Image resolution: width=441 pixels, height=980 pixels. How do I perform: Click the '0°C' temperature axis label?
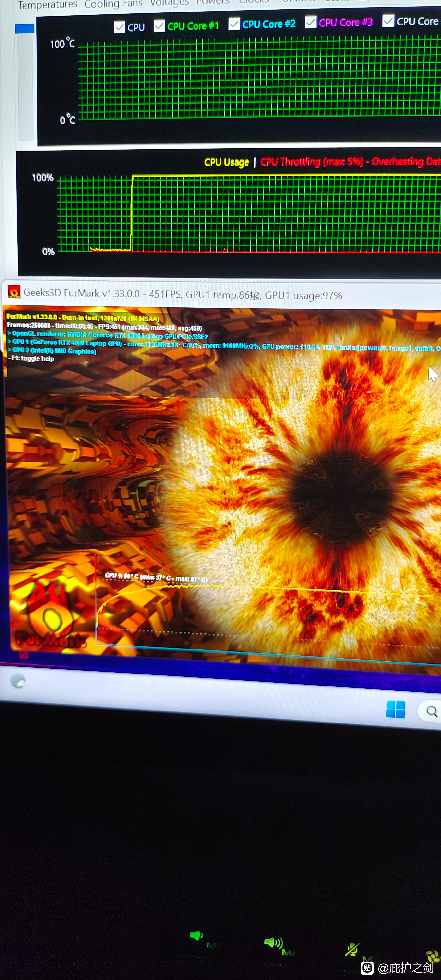coord(67,120)
